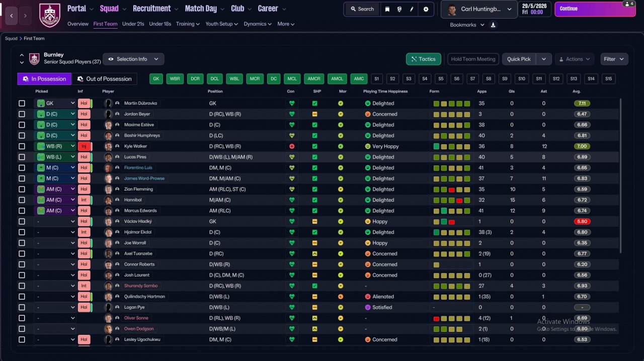Click the Int badge for Hjalmar Ekdal
644x361 pixels.
click(x=84, y=232)
